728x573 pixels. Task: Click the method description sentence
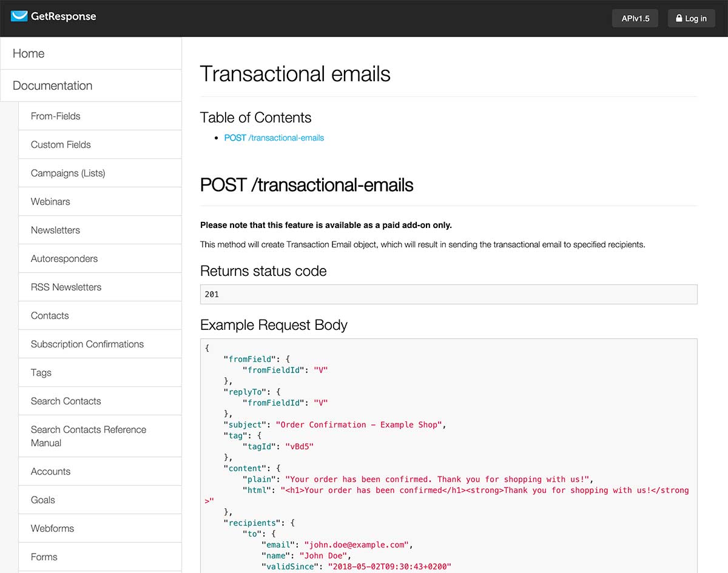pyautogui.click(x=423, y=245)
